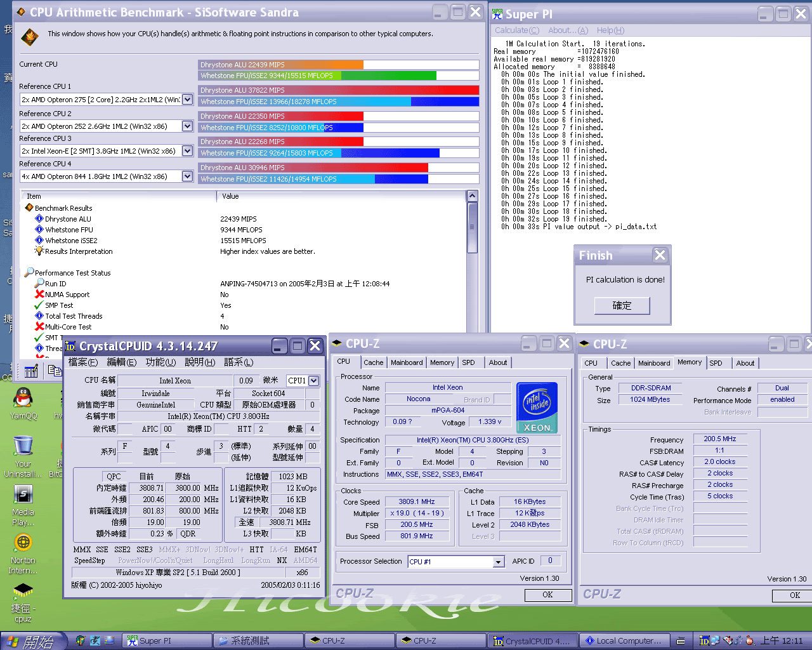Click the red X beside NUMA Support
The height and width of the screenshot is (650, 812).
39,294
